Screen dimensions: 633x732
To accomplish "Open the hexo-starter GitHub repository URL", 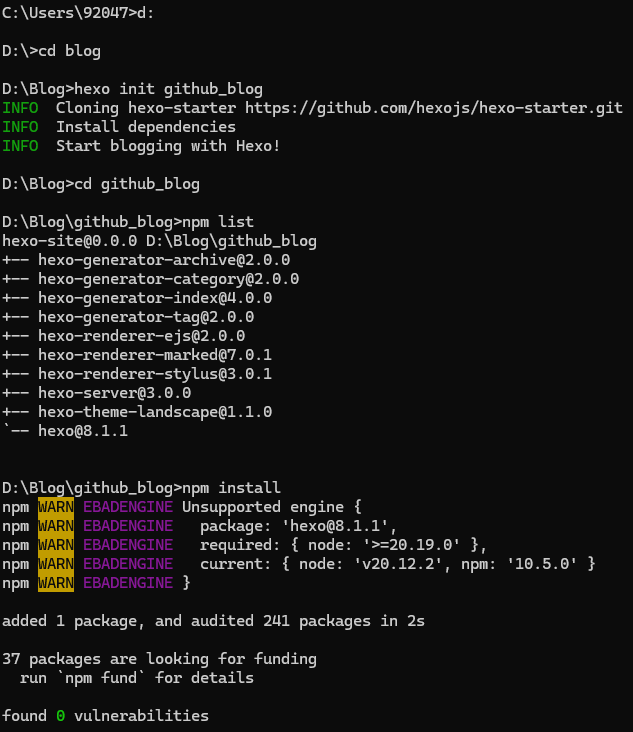I will click(433, 108).
